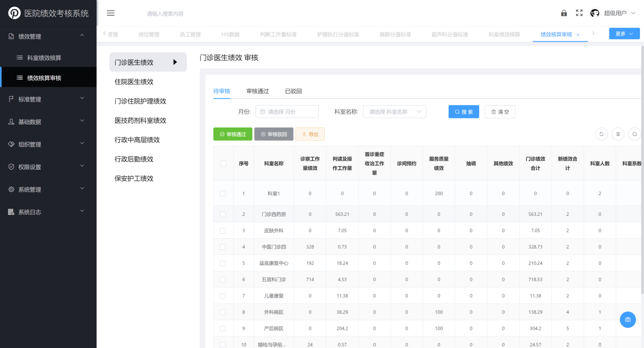Screen dimensions: 644x348
Task: Expand the 标准管理 menu
Action: [x=82, y=99]
